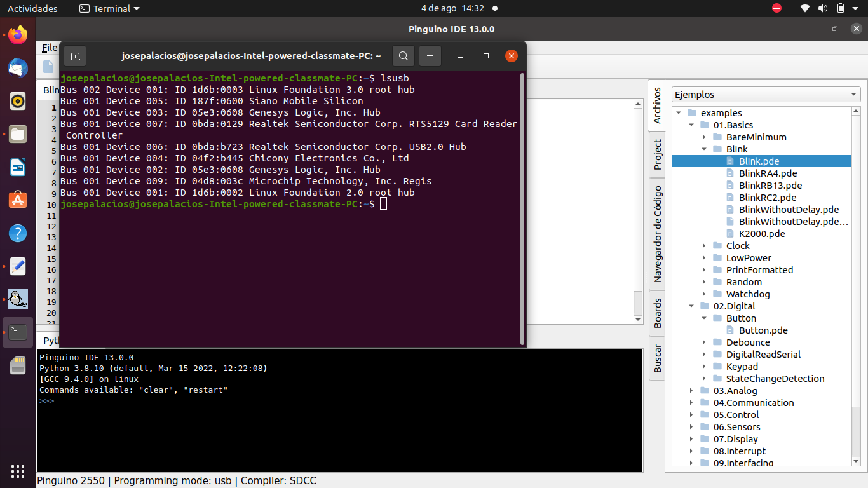Open the text editor dock icon
Viewport: 868px width, 488px height.
(x=18, y=266)
